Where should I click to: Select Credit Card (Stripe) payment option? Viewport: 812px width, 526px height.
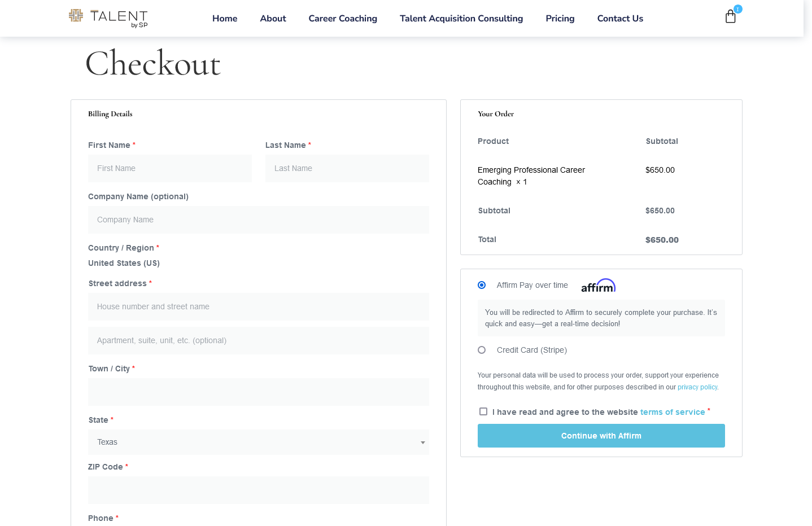tap(482, 350)
